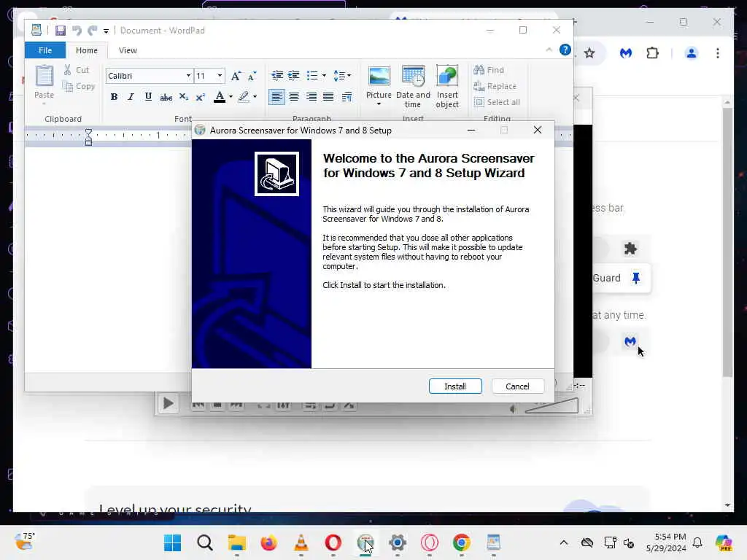Click the Malwarebytes extension icon in Chrome toolbar
747x560 pixels.
[x=626, y=53]
